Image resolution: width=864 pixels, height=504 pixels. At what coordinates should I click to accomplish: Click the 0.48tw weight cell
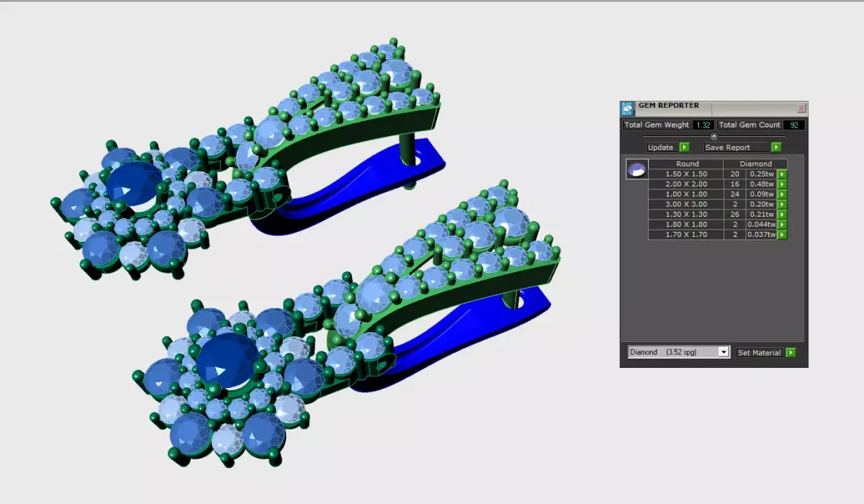click(762, 184)
